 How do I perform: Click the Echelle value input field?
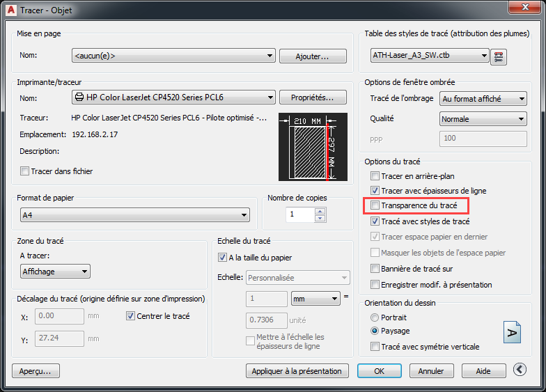pos(267,299)
